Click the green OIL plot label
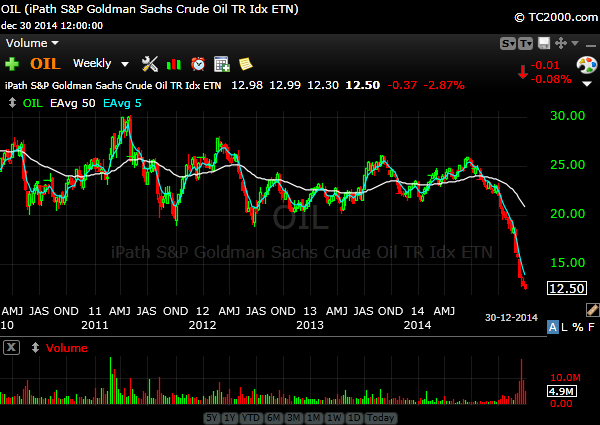The height and width of the screenshot is (425, 600). coord(33,103)
